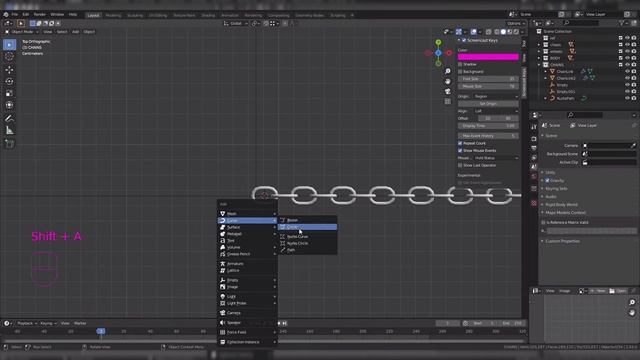Open the Output properties tab icon
This screenshot has width=640, height=360.
(534, 148)
